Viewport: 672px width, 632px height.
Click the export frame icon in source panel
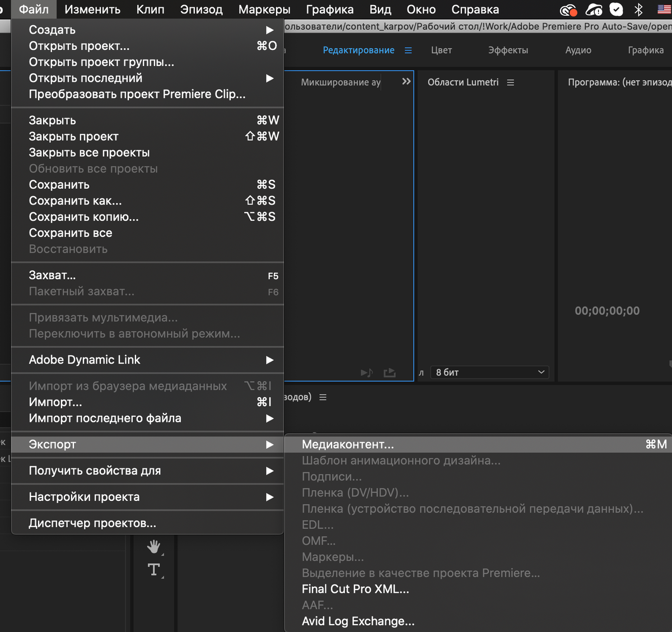(389, 373)
